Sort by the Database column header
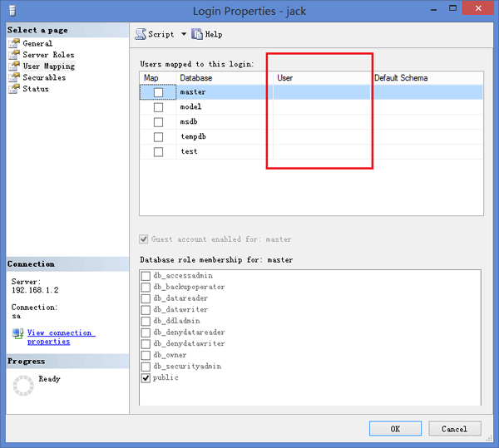The image size is (499, 448). point(224,78)
